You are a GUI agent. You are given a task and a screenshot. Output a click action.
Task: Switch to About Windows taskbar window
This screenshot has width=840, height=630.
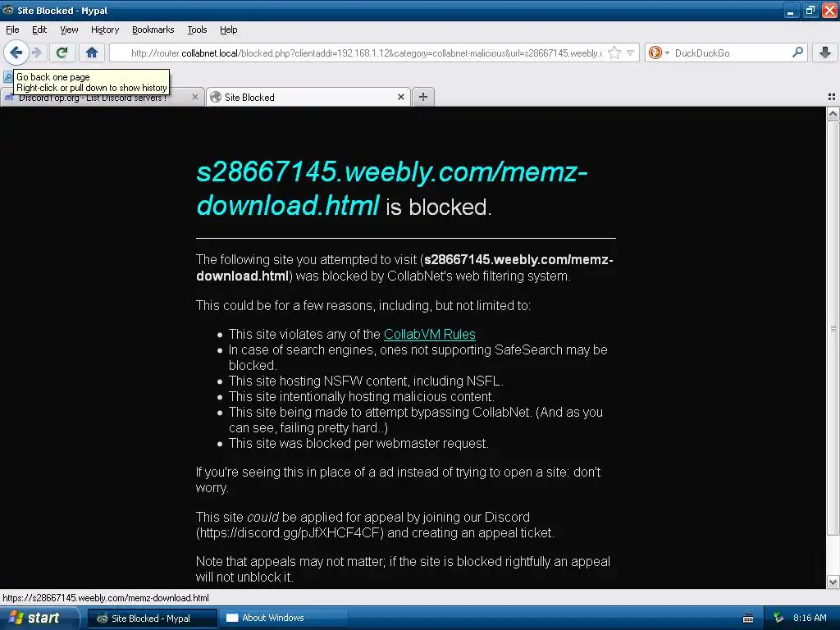283,619
